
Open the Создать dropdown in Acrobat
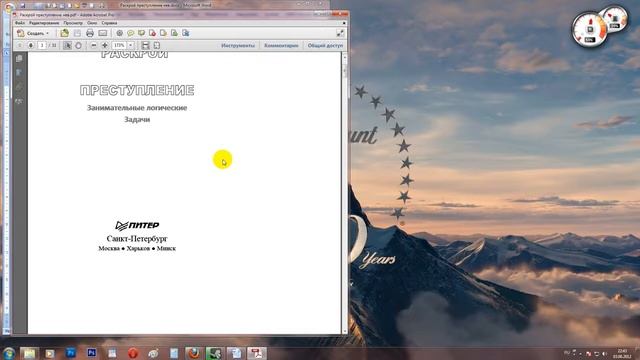coord(33,33)
